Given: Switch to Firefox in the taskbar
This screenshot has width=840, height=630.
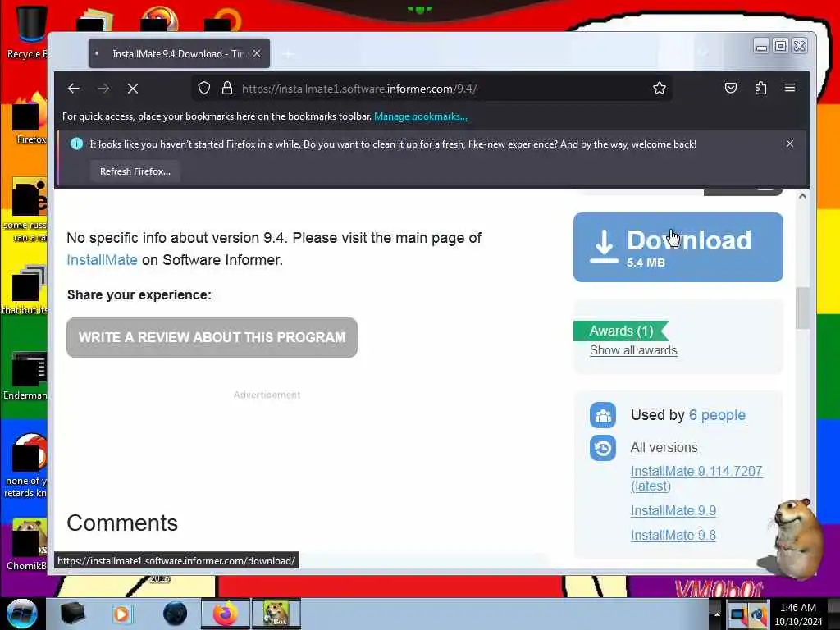Looking at the screenshot, I should [x=226, y=614].
